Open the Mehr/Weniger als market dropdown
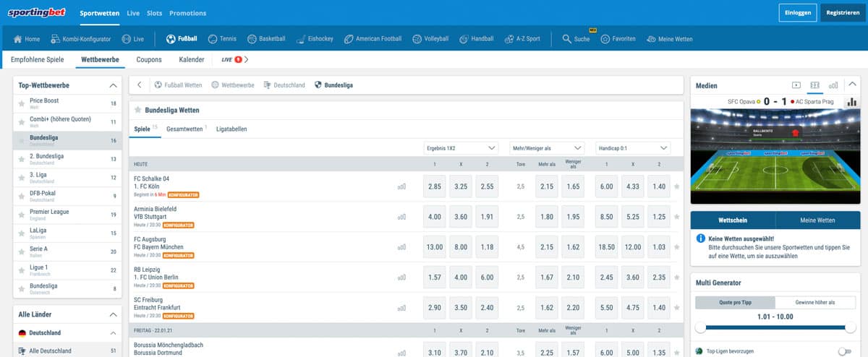This screenshot has width=868, height=357. click(x=547, y=147)
